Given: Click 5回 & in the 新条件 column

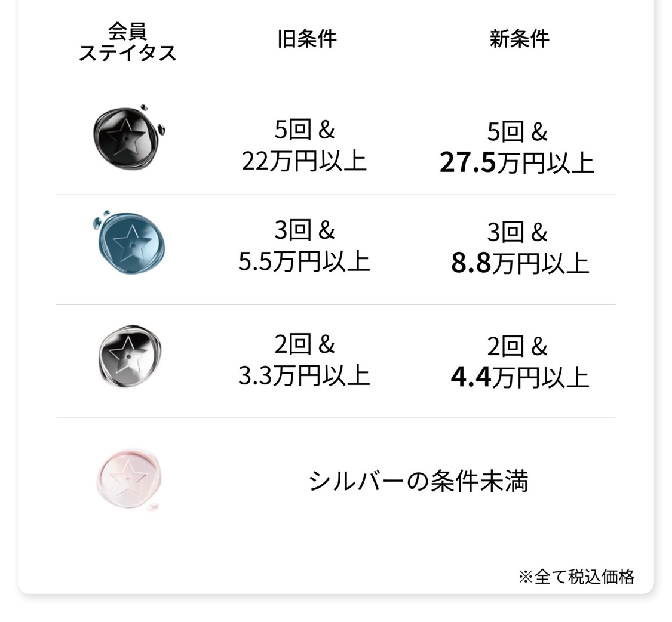Looking at the screenshot, I should point(517,132).
